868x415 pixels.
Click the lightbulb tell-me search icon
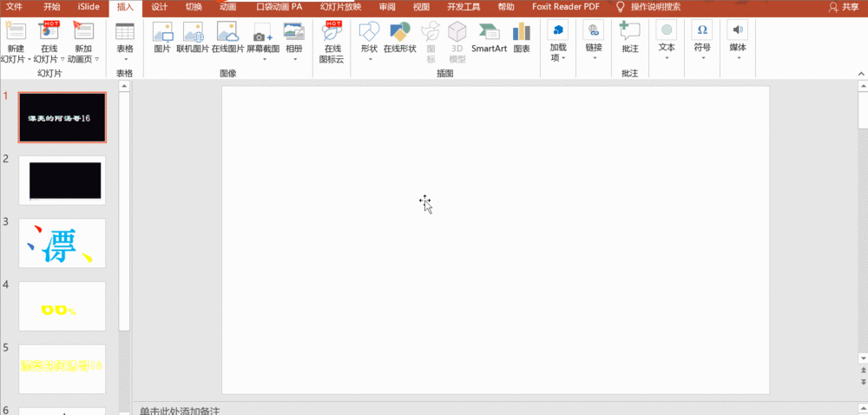[x=621, y=7]
